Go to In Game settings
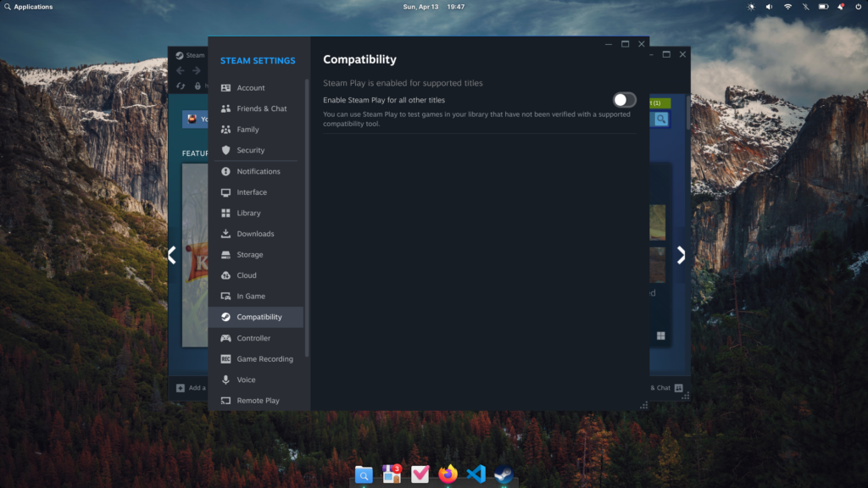This screenshot has height=488, width=868. point(256,296)
